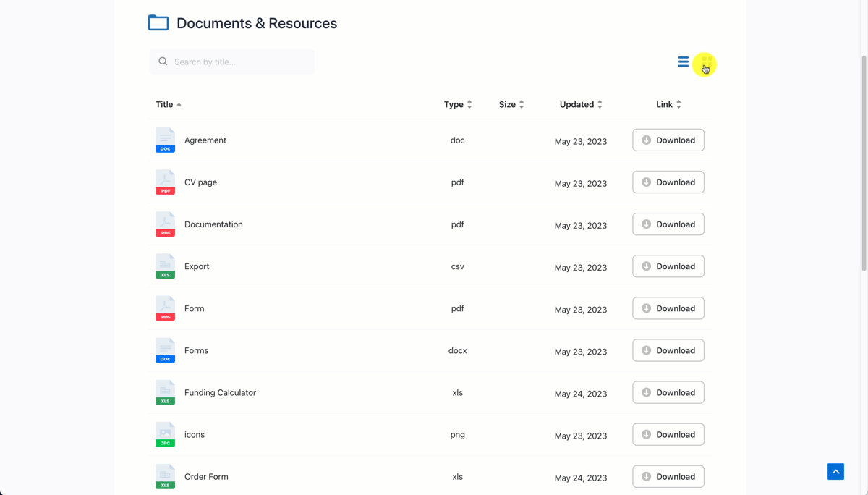
Task: Click the icons JPG file icon
Action: click(x=165, y=434)
